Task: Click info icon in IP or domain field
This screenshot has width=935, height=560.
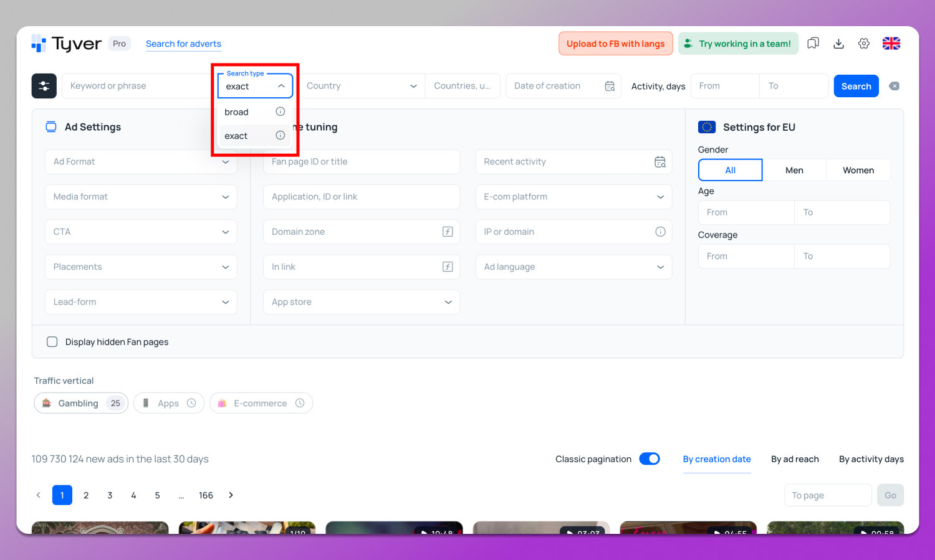Action: pyautogui.click(x=660, y=232)
